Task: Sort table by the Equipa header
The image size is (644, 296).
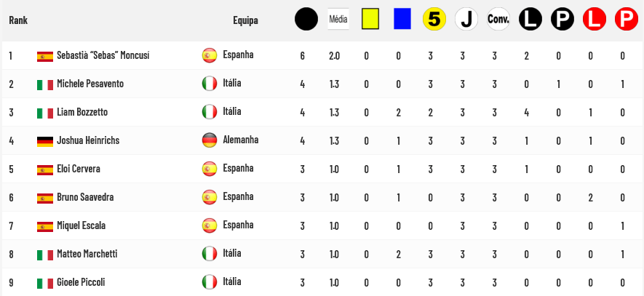Action: point(246,20)
